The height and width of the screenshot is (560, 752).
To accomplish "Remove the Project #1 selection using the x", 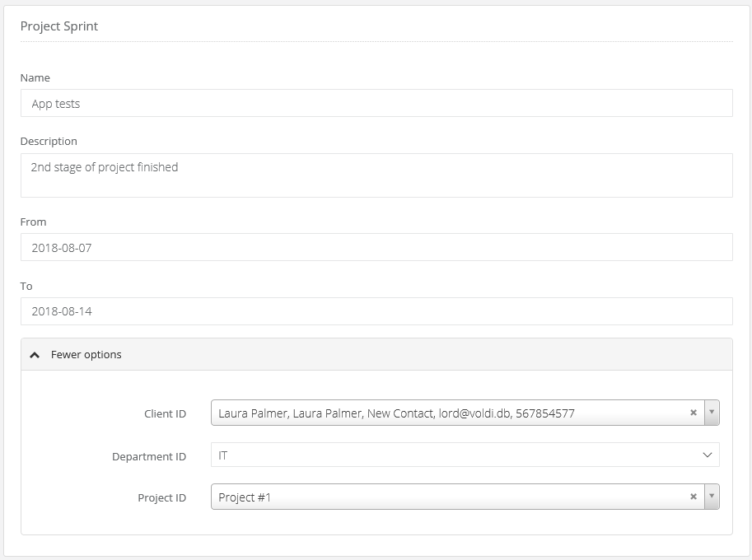I will tap(694, 497).
